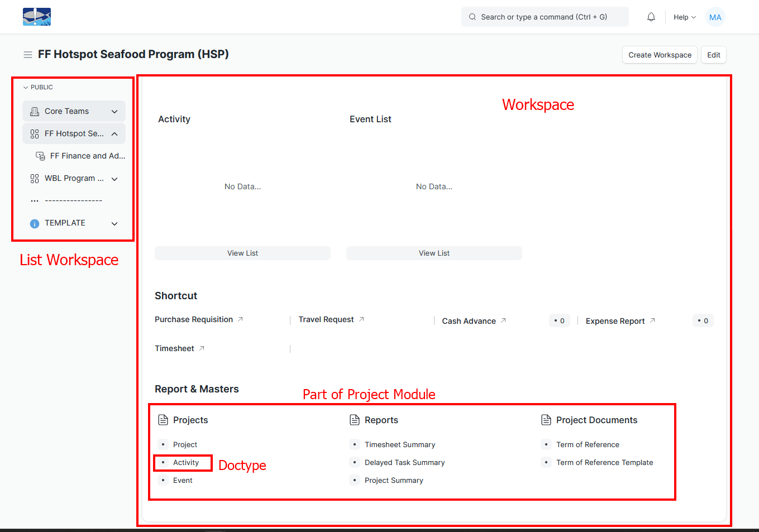Expand the WBL Program chevron
Viewport: 759px width, 532px height.
(114, 179)
